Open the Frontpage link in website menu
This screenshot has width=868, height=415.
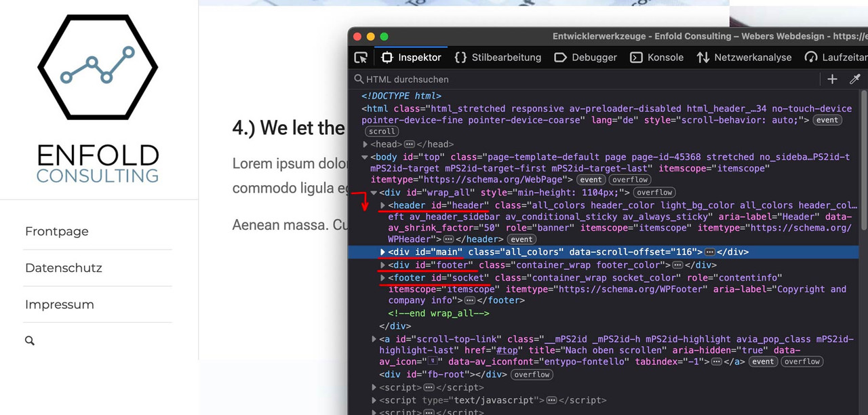pyautogui.click(x=57, y=231)
